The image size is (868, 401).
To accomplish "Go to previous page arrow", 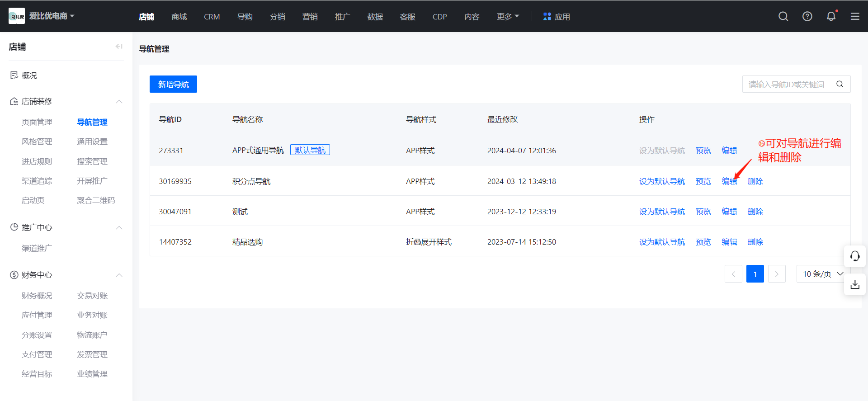I will pos(733,274).
